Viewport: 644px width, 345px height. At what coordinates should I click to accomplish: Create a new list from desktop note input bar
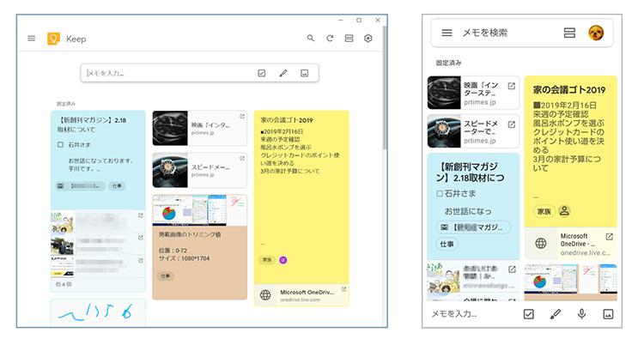[262, 74]
